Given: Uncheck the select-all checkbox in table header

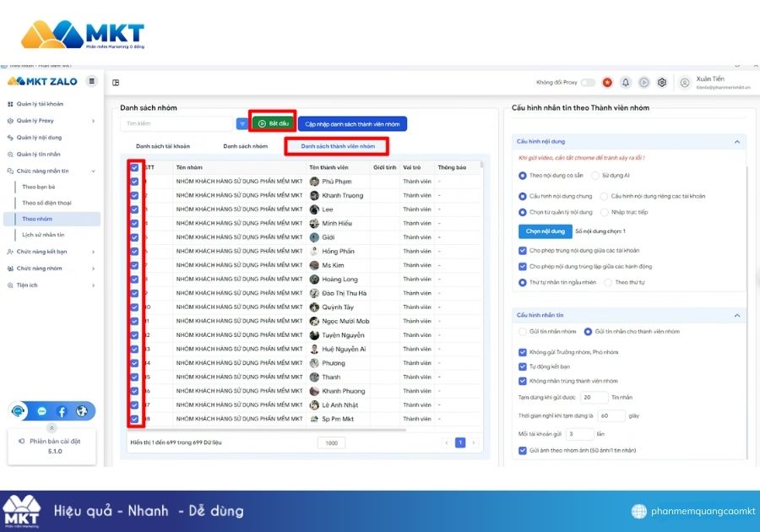Looking at the screenshot, I should (x=134, y=167).
